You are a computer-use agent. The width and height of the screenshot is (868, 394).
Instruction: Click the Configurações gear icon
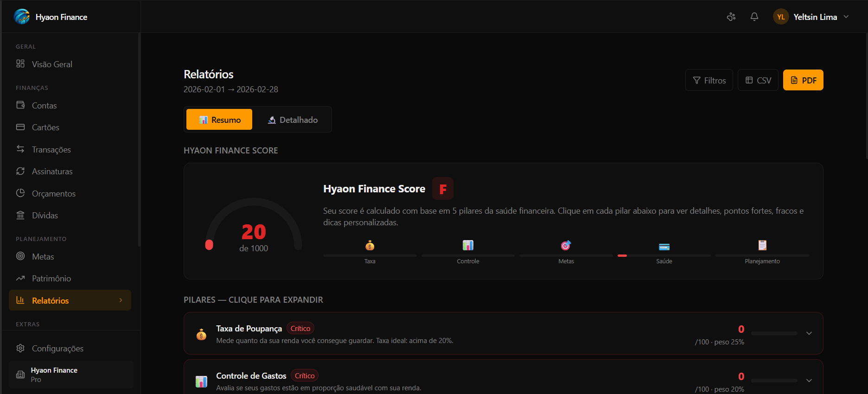coord(20,348)
